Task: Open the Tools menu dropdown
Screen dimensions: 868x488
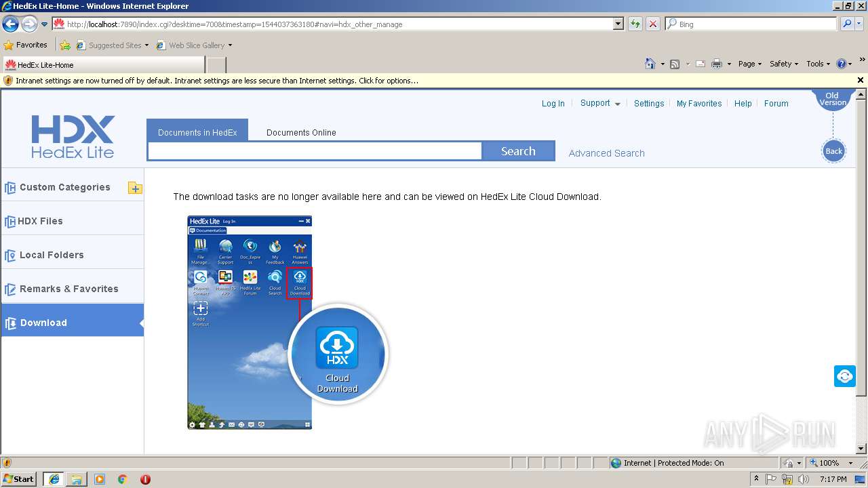Action: 818,64
